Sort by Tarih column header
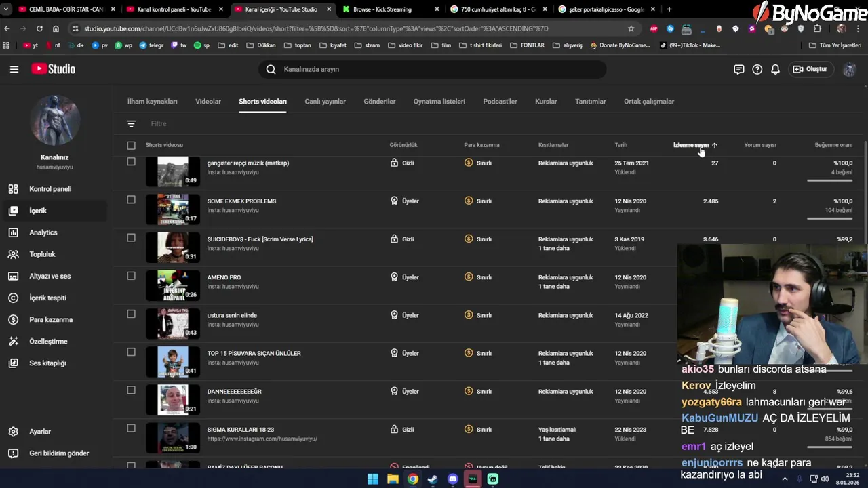 [x=620, y=145]
